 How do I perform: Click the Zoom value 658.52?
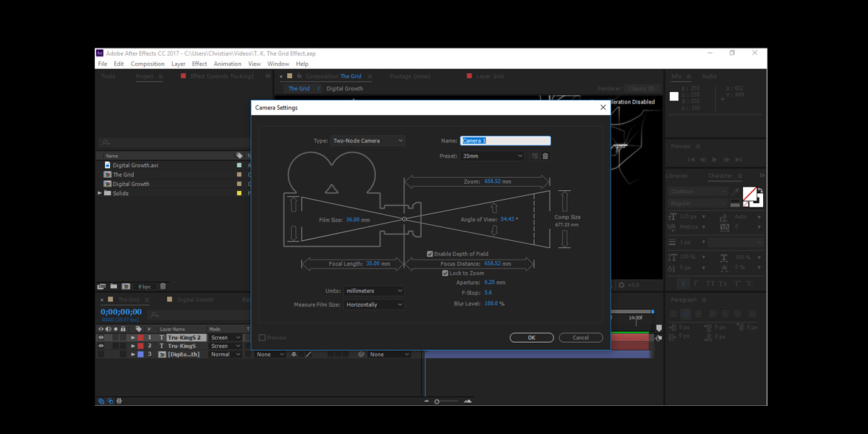click(493, 182)
